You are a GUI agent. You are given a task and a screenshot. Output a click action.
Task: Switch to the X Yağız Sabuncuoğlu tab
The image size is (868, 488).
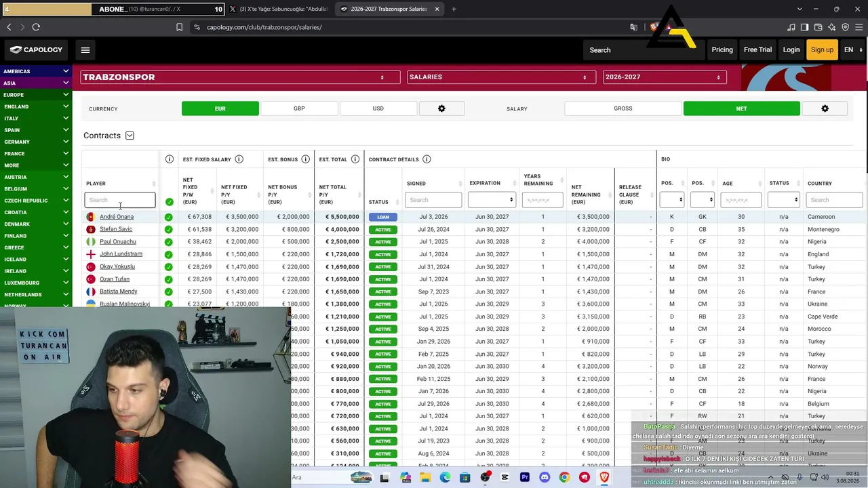point(278,9)
